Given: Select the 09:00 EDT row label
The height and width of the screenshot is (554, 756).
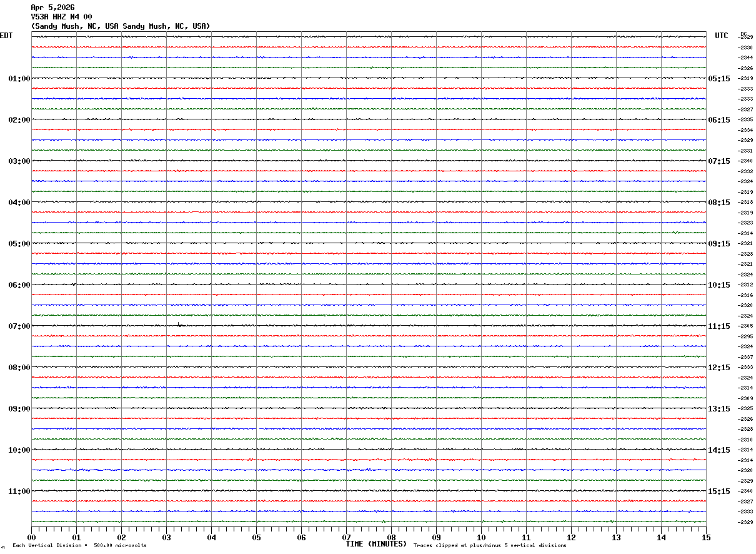Looking at the screenshot, I should point(19,409).
